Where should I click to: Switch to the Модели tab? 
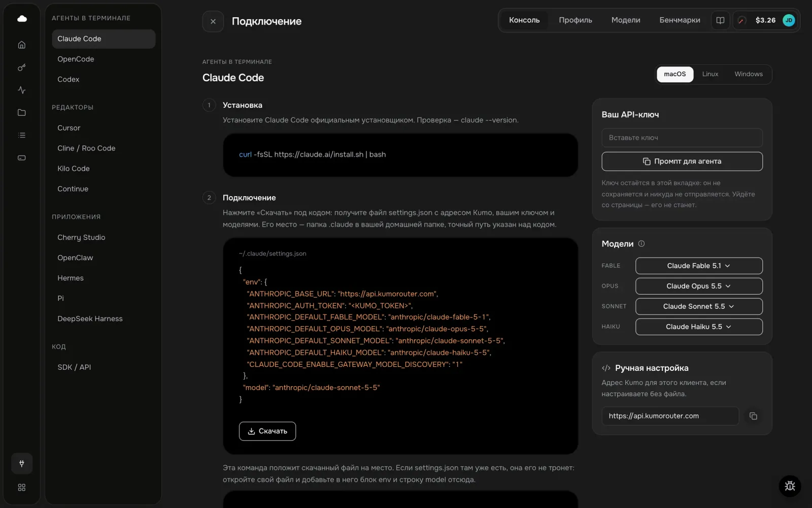click(626, 20)
